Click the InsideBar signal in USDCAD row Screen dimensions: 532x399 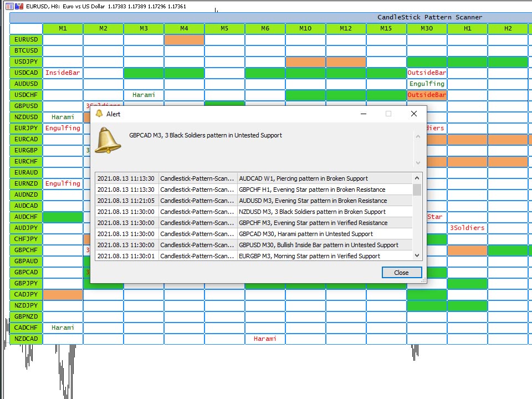pos(63,73)
